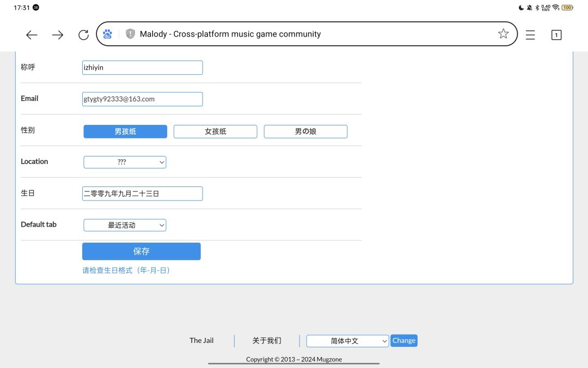Tap the browser forward arrow
The height and width of the screenshot is (368, 588).
57,35
